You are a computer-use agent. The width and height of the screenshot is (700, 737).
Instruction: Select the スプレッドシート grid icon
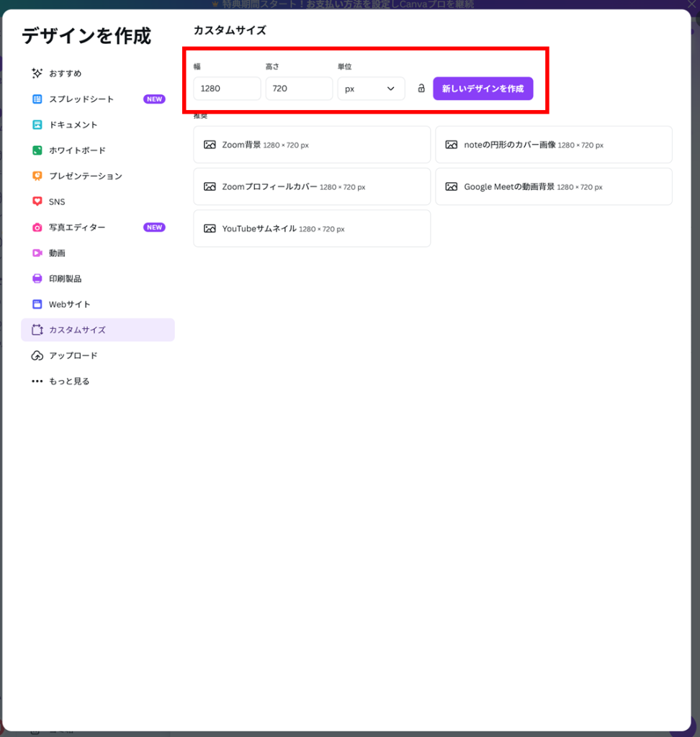[37, 99]
